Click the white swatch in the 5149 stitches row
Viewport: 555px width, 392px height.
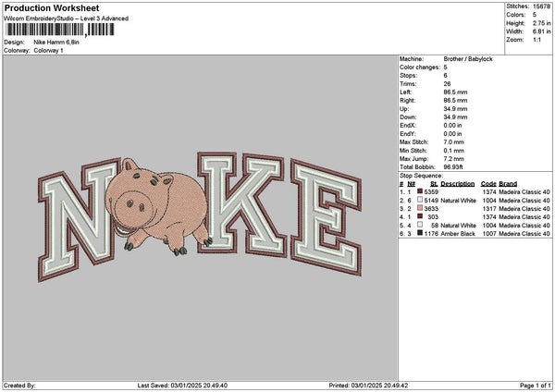tap(420, 200)
